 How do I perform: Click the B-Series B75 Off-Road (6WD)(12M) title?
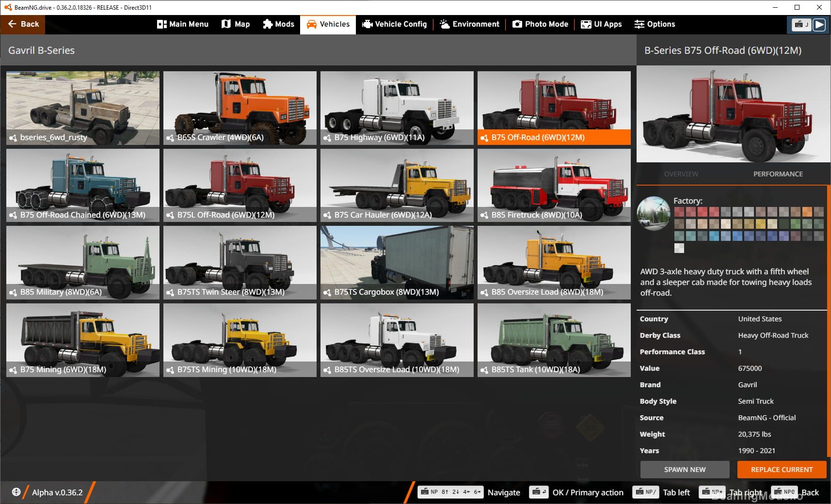[x=722, y=50]
